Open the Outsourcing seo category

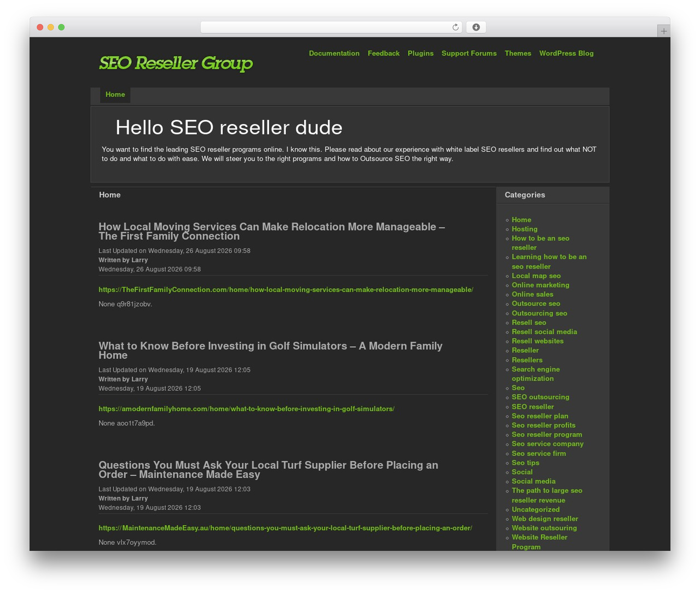click(x=539, y=313)
